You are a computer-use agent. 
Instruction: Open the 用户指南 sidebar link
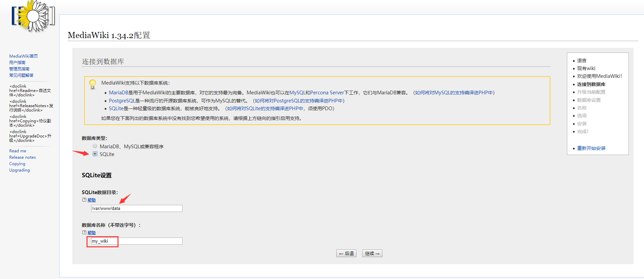(17, 63)
